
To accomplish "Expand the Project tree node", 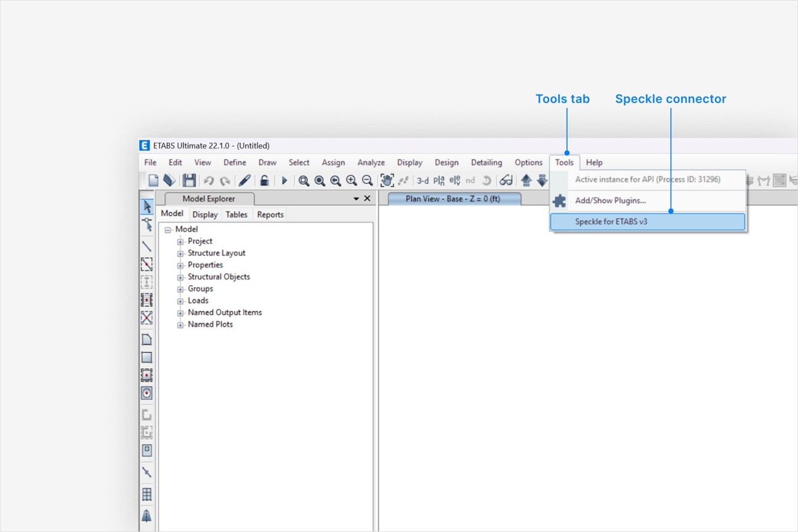I will pyautogui.click(x=180, y=241).
